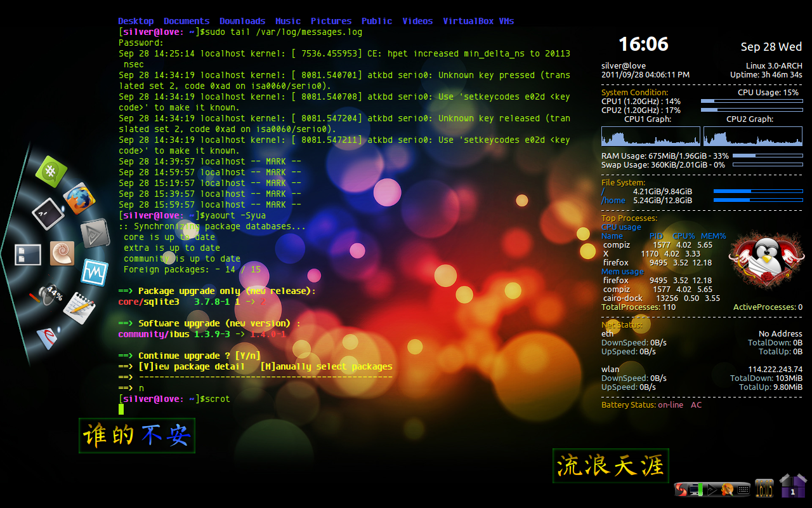Click the 44% volume speaker icon
Viewport: 812px width, 508px height.
pos(48,295)
